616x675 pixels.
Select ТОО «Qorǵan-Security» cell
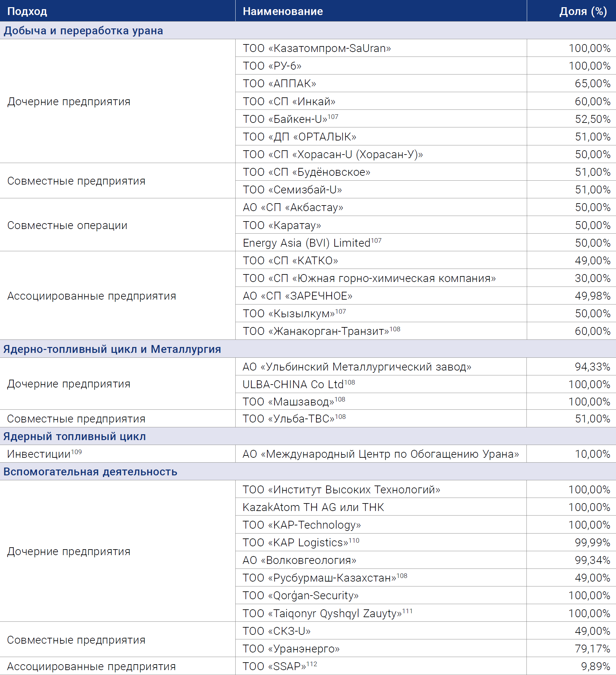point(381,595)
